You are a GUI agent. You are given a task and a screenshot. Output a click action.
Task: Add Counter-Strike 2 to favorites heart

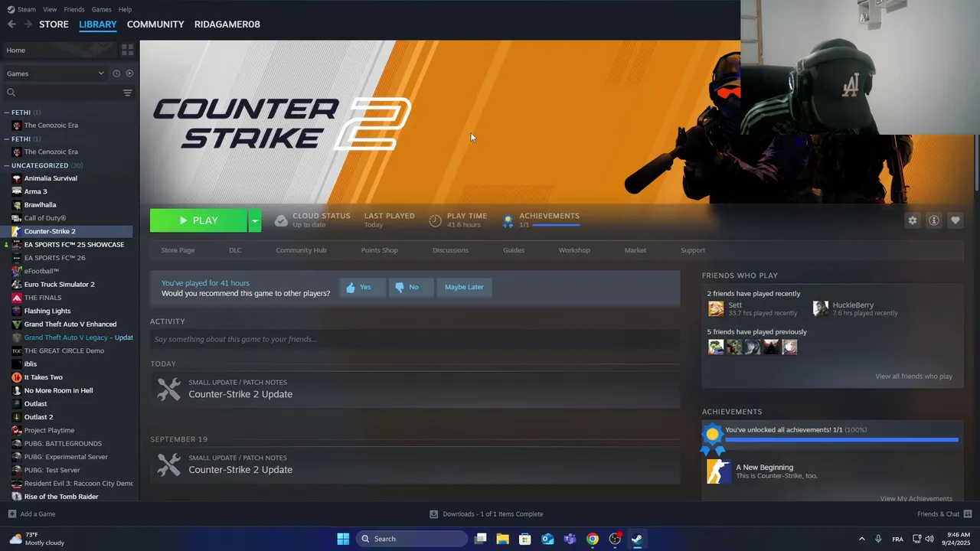point(955,220)
